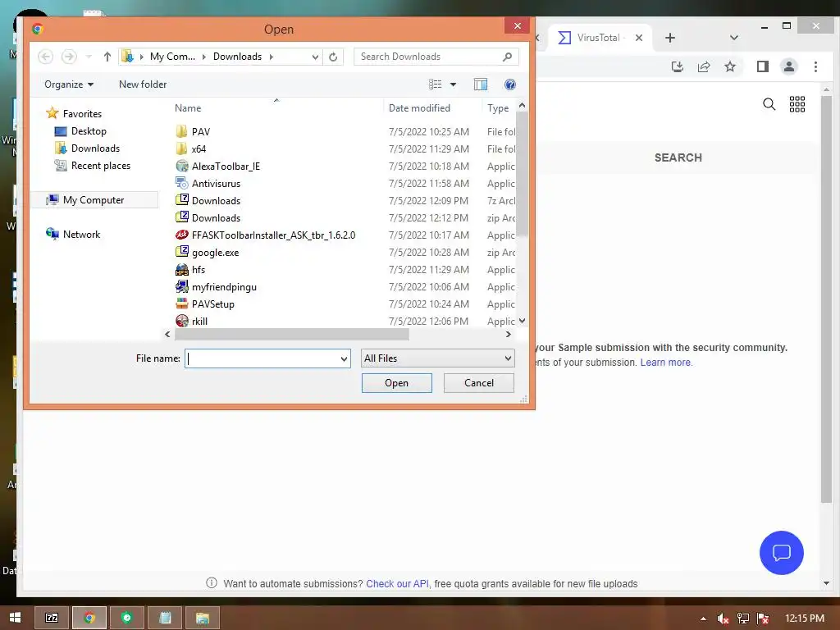Screen dimensions: 840x630
Task: Open the dialog Help icon
Action: (x=510, y=84)
